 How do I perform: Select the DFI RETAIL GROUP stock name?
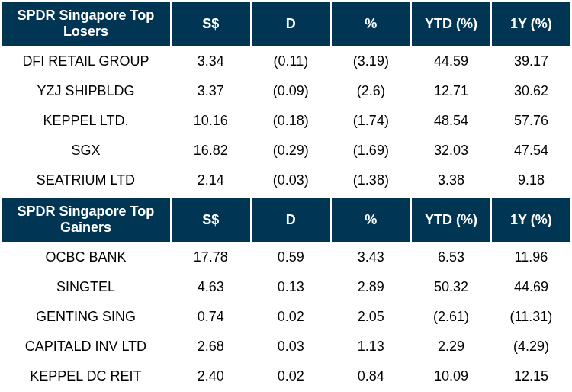[85, 61]
